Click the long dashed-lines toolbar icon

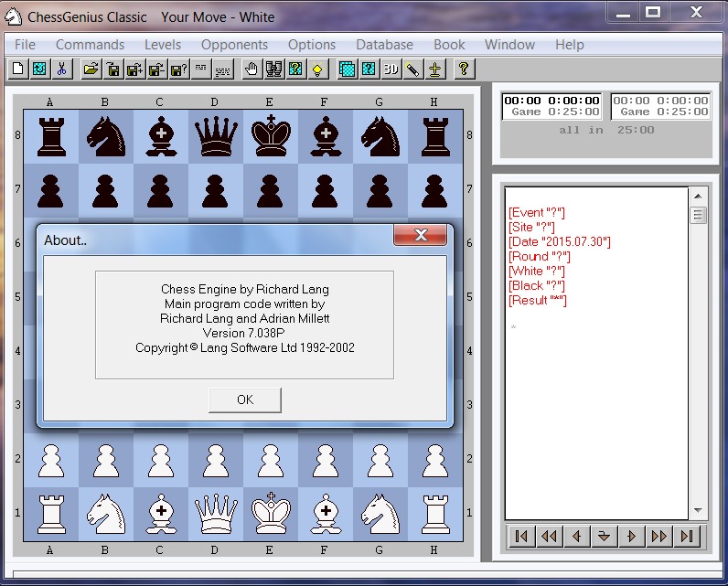pos(223,69)
